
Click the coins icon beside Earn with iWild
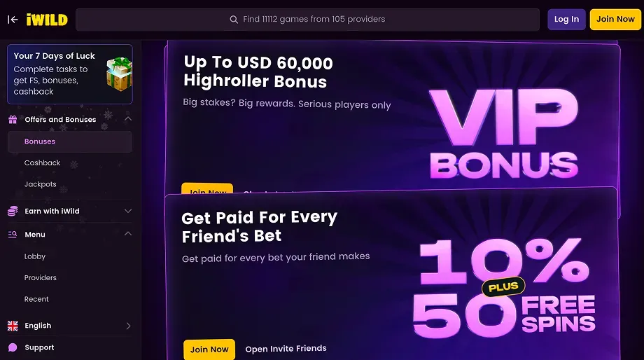(x=13, y=211)
